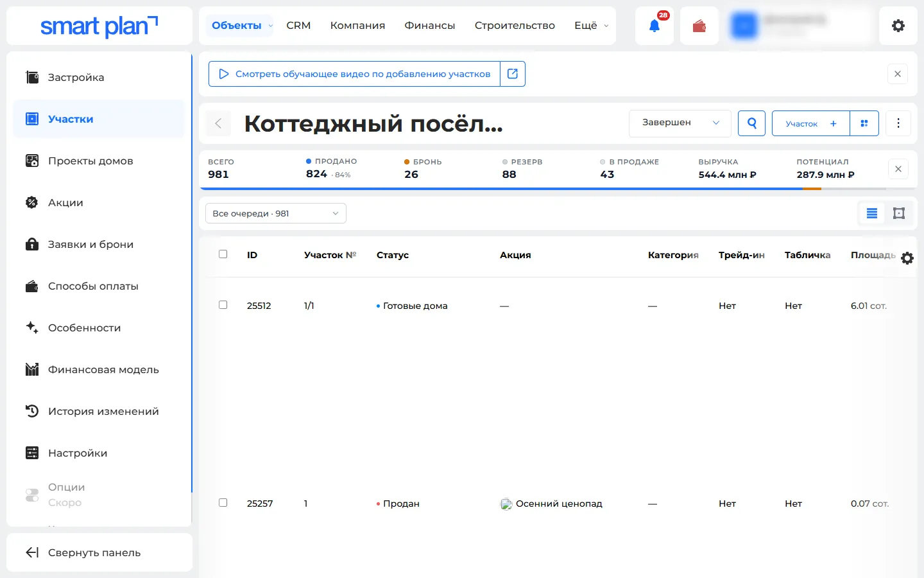Open Настройки in the sidebar
924x578 pixels.
click(x=99, y=453)
